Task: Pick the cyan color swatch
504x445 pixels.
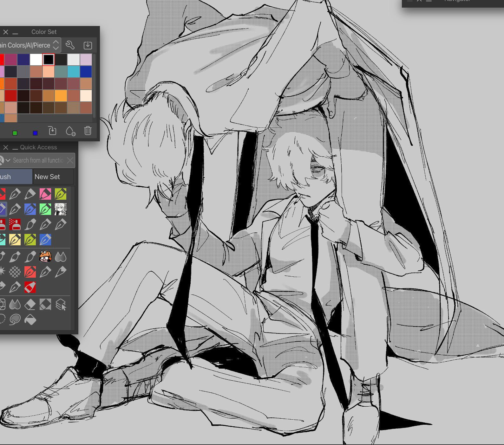Action: tap(74, 72)
